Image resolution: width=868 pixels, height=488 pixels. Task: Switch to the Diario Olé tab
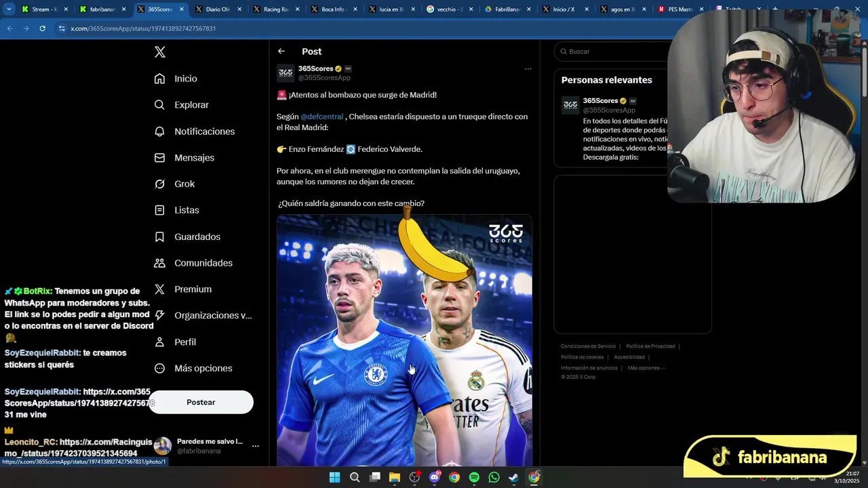click(218, 9)
